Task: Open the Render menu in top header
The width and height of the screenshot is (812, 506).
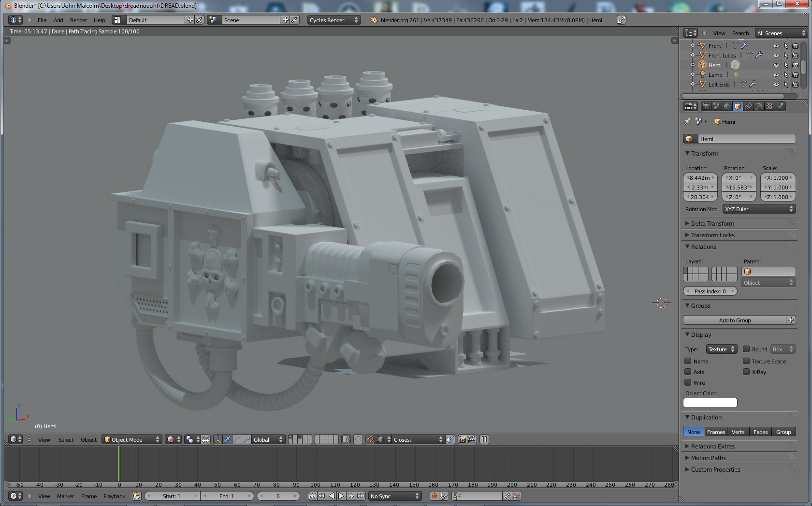Action: pyautogui.click(x=78, y=20)
